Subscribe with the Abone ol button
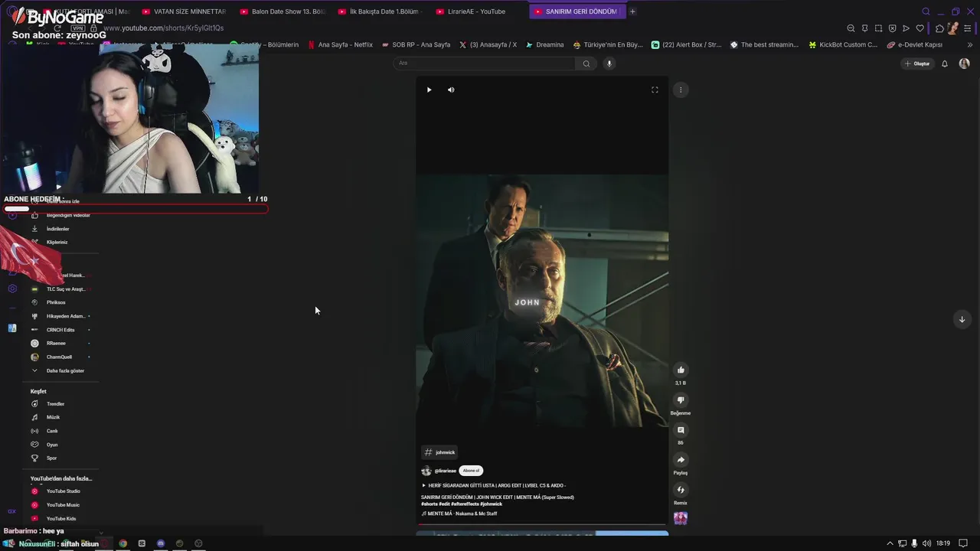 [x=471, y=471]
